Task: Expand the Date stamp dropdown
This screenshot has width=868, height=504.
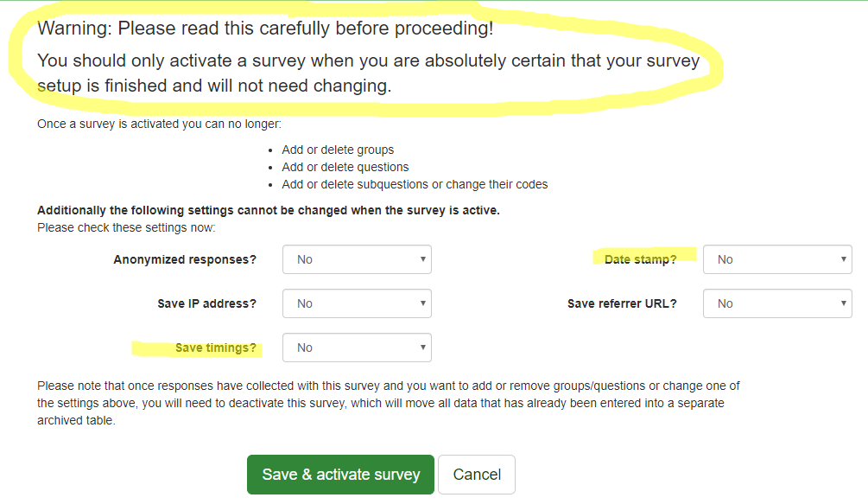Action: pyautogui.click(x=777, y=259)
